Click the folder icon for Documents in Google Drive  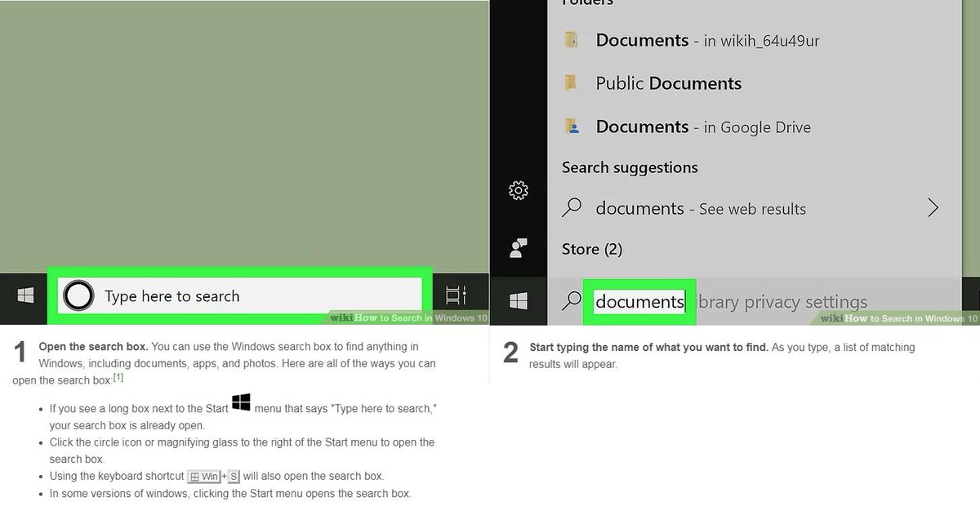pyautogui.click(x=571, y=126)
